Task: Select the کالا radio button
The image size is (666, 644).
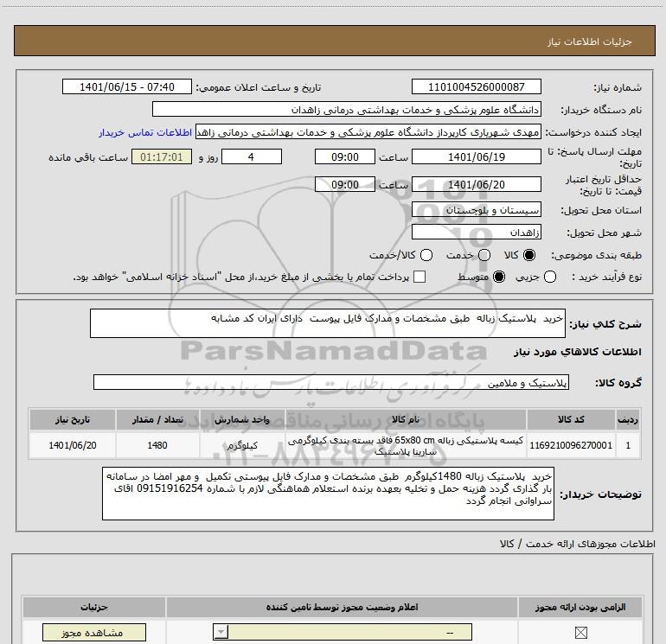Action: pyautogui.click(x=530, y=256)
